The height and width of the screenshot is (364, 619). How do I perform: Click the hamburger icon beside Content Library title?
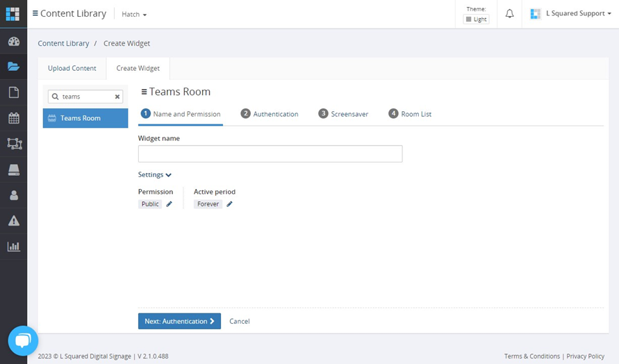tap(35, 13)
